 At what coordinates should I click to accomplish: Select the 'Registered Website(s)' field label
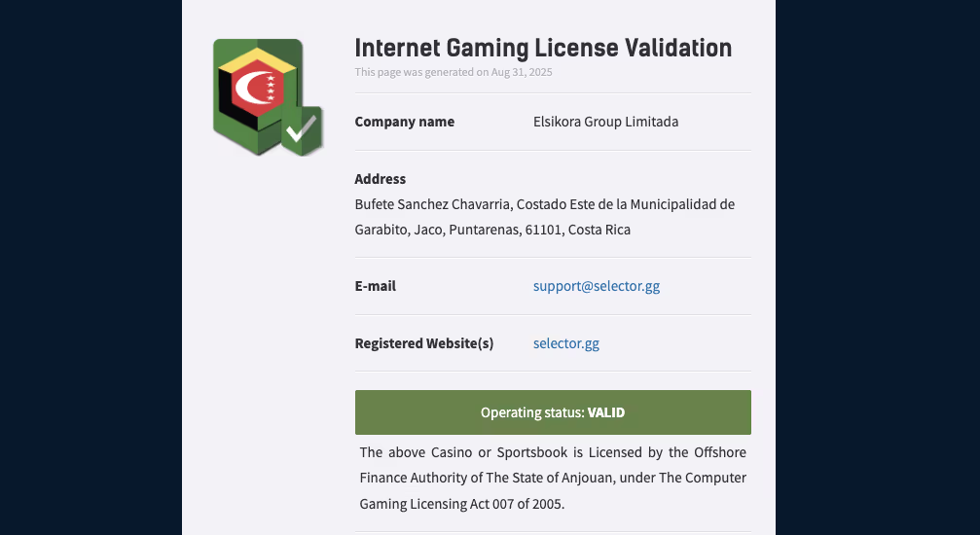pyautogui.click(x=424, y=343)
